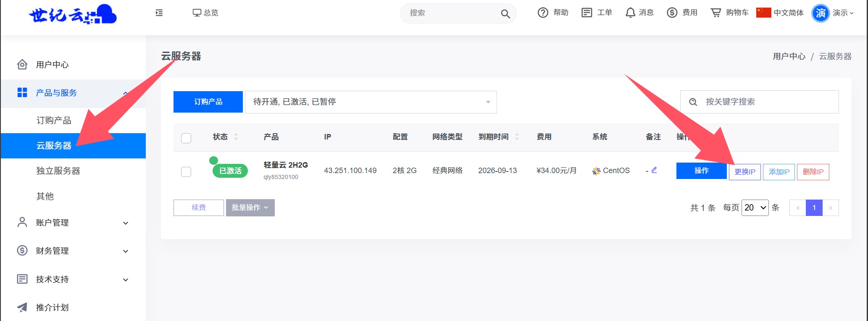Click the 云服务器 breadcrumb text
The height and width of the screenshot is (321, 868).
[835, 56]
